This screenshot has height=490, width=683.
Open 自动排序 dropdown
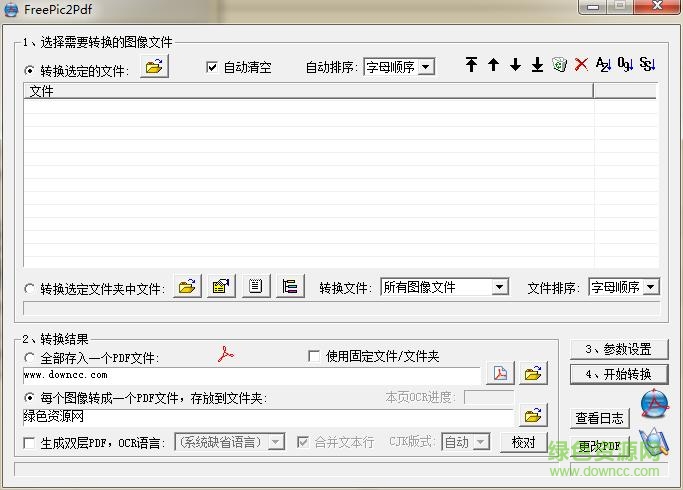pos(399,67)
